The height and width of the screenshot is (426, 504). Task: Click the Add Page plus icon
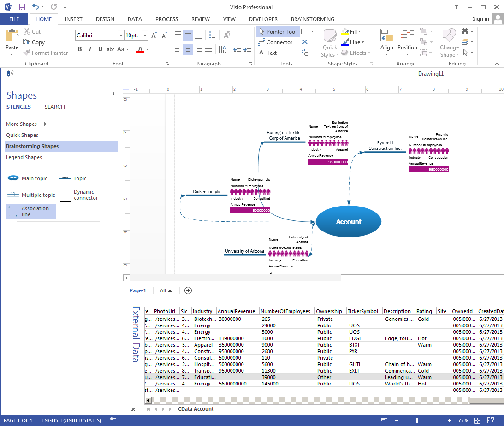(x=188, y=290)
